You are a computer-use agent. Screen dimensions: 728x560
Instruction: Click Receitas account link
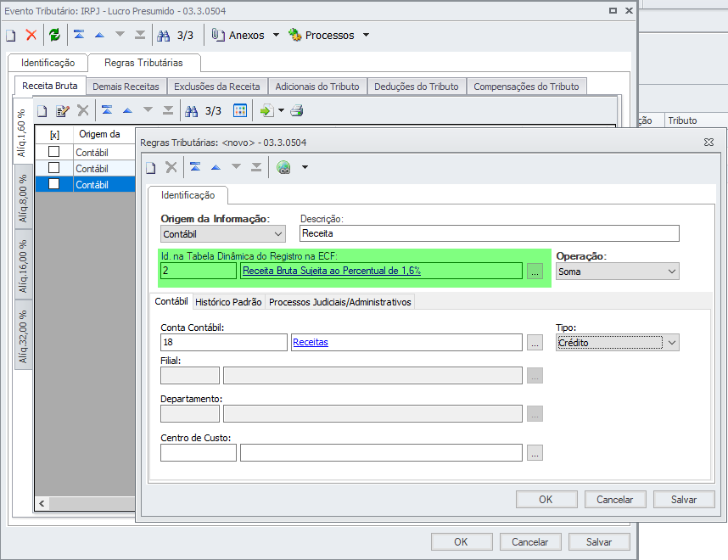pyautogui.click(x=311, y=342)
